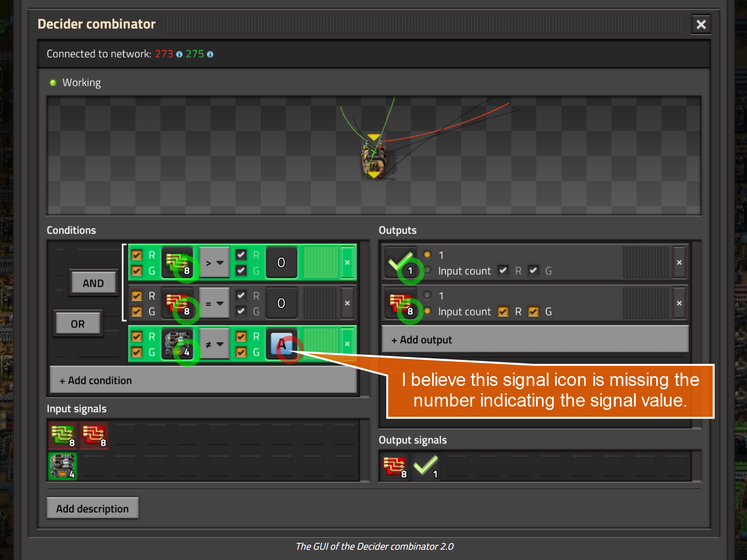Click the AND logic button
Viewport: 747px width, 560px height.
(93, 283)
